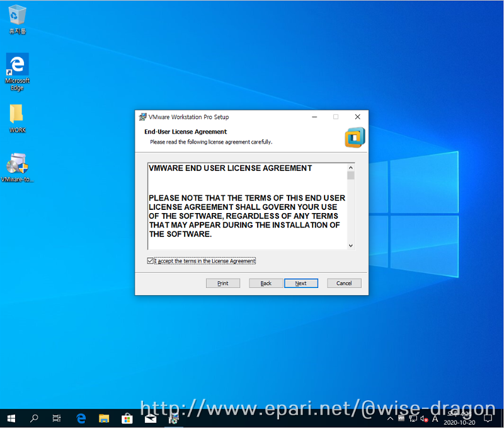Open File Explorer from the taskbar
The height and width of the screenshot is (428, 504).
[104, 419]
